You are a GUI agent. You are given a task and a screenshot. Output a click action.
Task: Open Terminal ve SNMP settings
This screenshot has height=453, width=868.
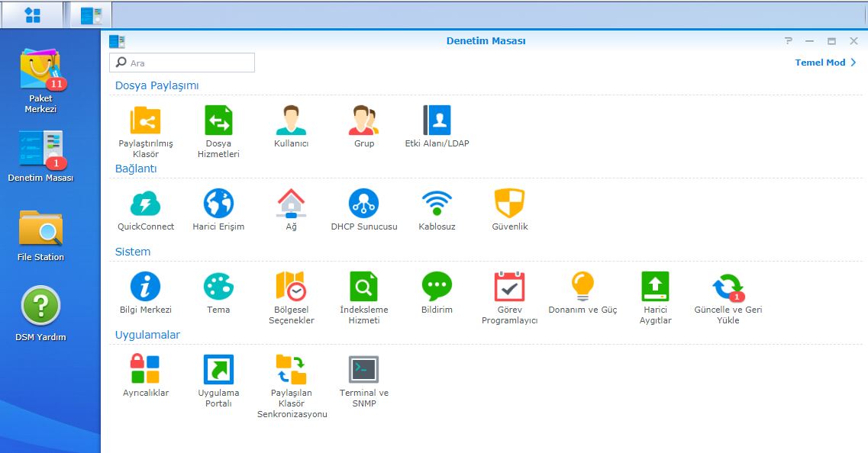pos(364,370)
